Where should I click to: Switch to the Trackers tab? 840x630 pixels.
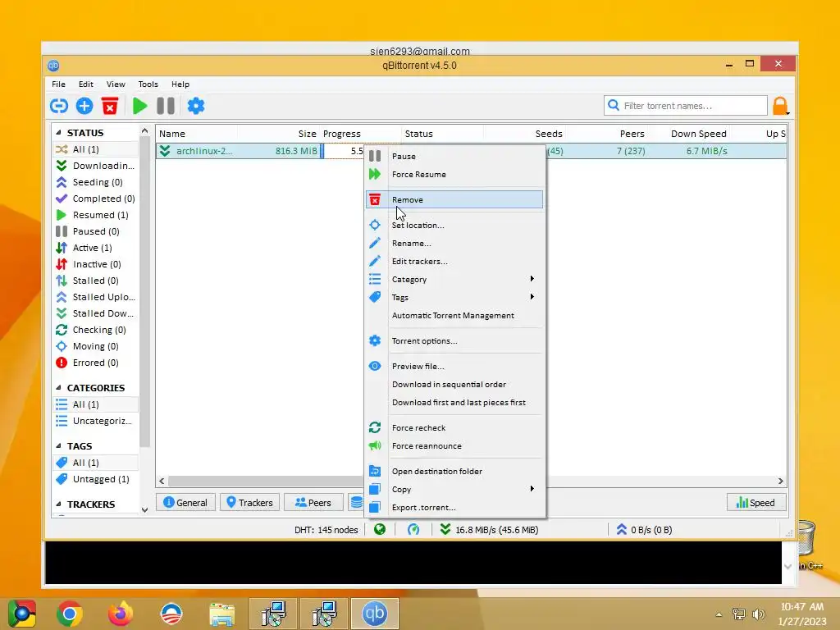(x=249, y=503)
